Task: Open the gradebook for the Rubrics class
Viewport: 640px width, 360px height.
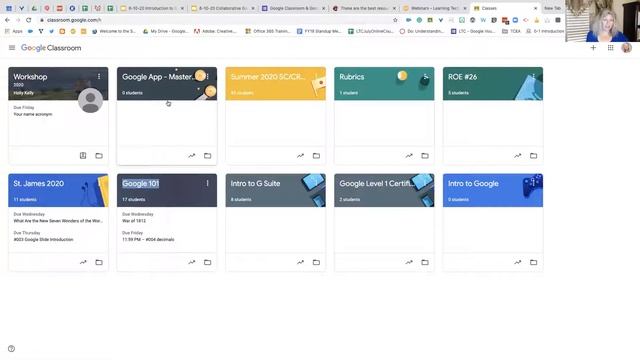Action: 409,156
